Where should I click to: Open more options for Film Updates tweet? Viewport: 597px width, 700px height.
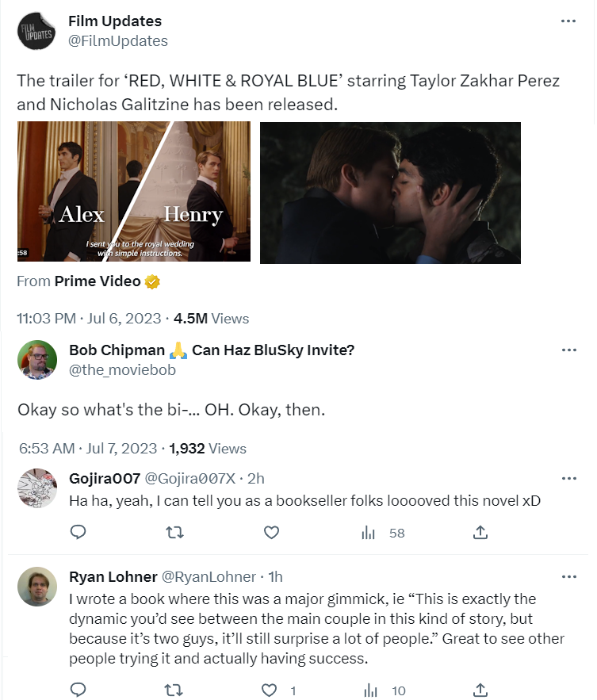click(568, 21)
